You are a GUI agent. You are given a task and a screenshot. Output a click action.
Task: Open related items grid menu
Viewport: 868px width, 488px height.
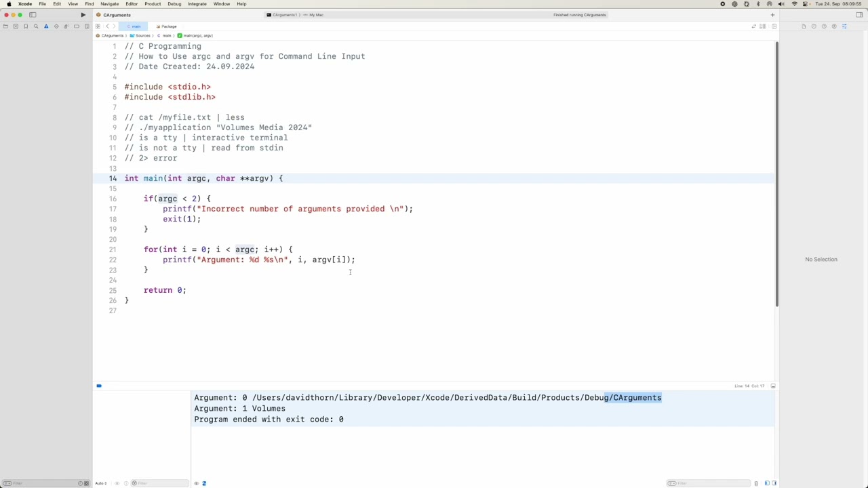click(98, 26)
